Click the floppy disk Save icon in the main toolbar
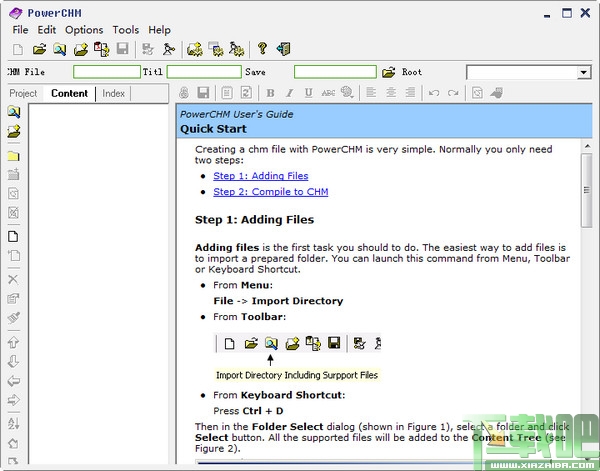 pyautogui.click(x=122, y=49)
